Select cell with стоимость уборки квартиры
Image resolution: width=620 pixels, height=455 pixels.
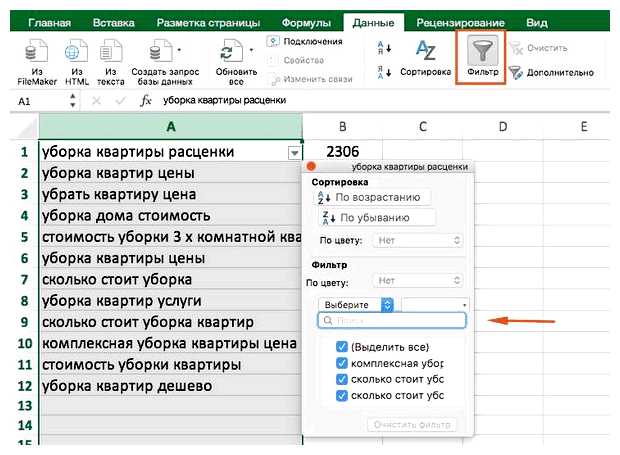coord(171,364)
